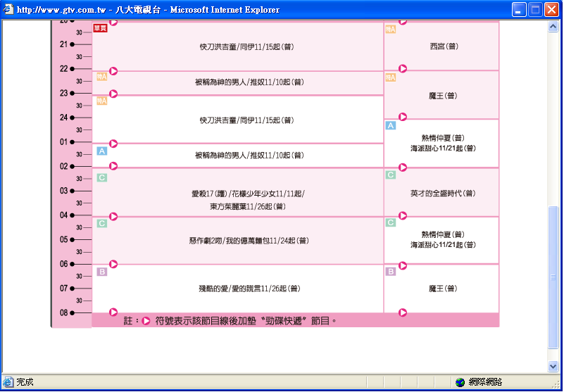Image resolution: width=564 pixels, height=392 pixels.
Task: Click green C badge beside 英才的全盛時代
Action: tap(390, 175)
